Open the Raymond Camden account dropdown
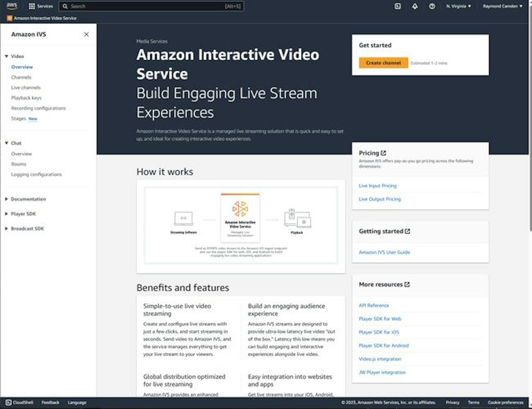Screen dimensions: 532x409 click(x=503, y=6)
